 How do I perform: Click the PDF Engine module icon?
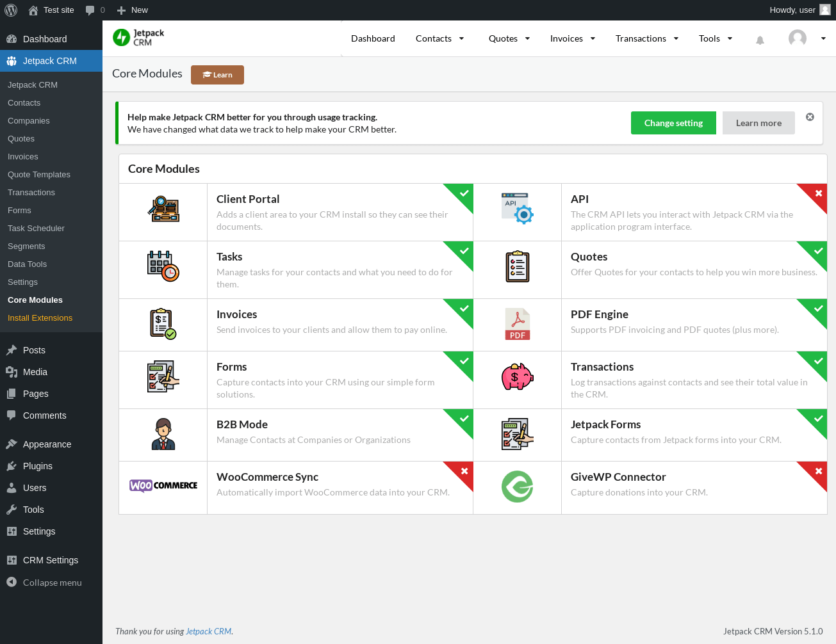[518, 324]
